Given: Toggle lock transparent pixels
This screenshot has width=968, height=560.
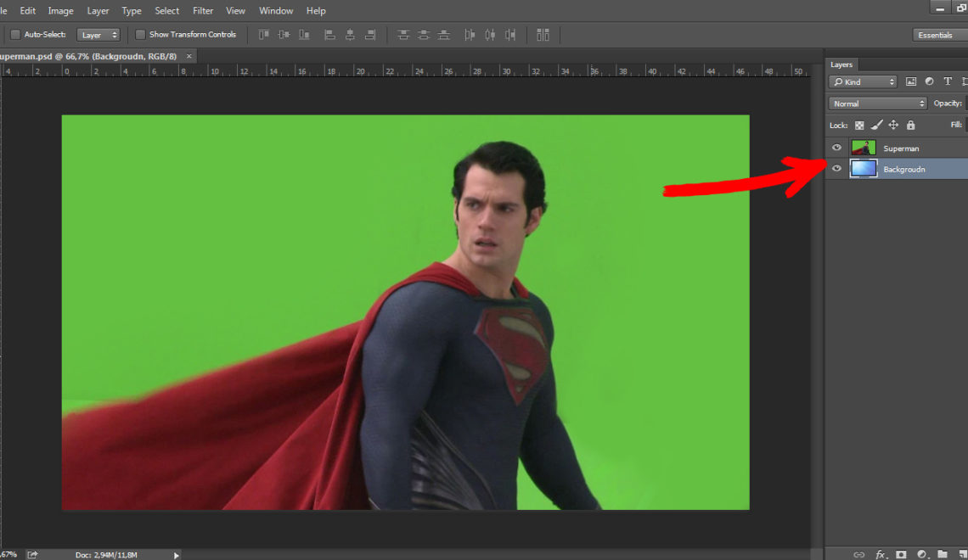Looking at the screenshot, I should click(x=859, y=126).
